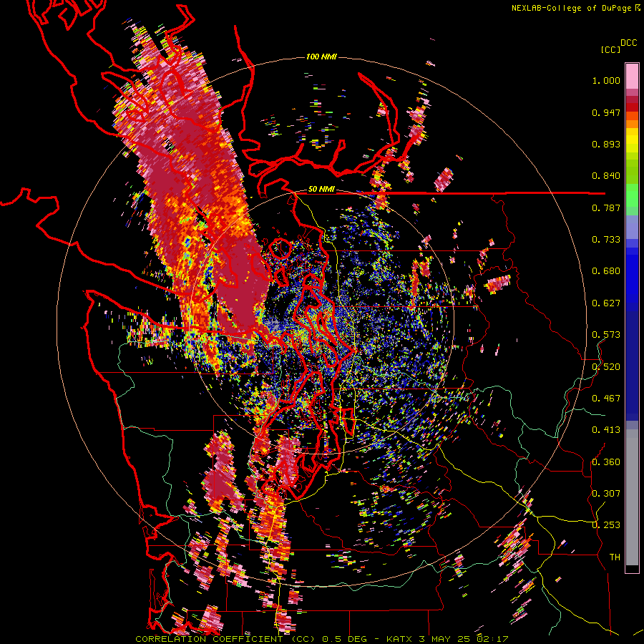The image size is (644, 644).
Task: Click the 100 NMI range ring label
Action: coord(321,57)
